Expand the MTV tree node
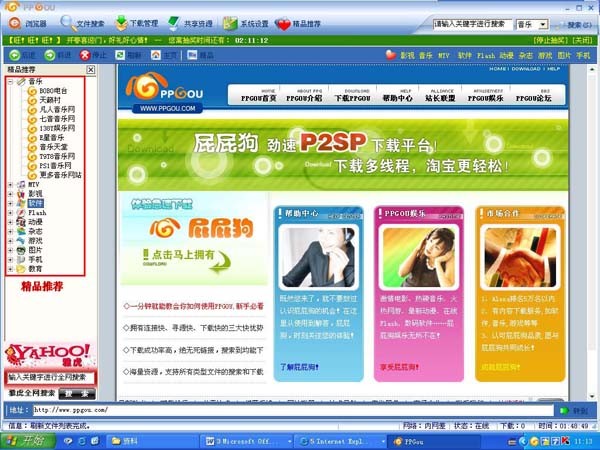The width and height of the screenshot is (600, 450). click(x=11, y=184)
